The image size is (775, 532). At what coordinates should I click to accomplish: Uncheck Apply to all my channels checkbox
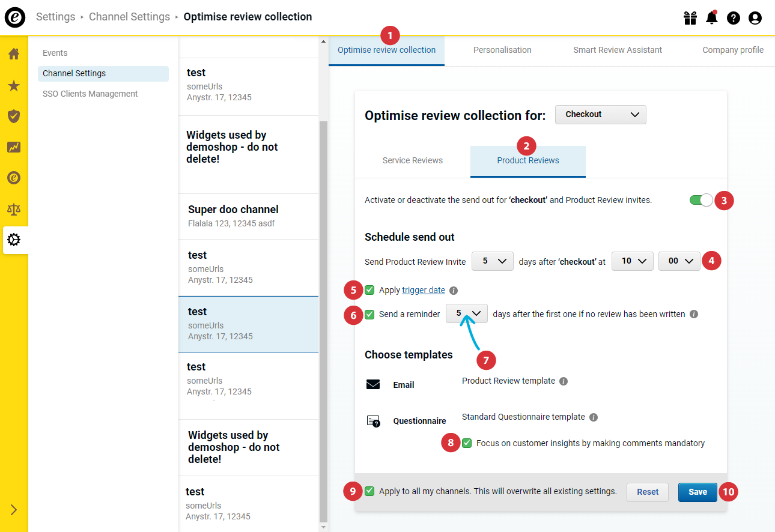(369, 491)
